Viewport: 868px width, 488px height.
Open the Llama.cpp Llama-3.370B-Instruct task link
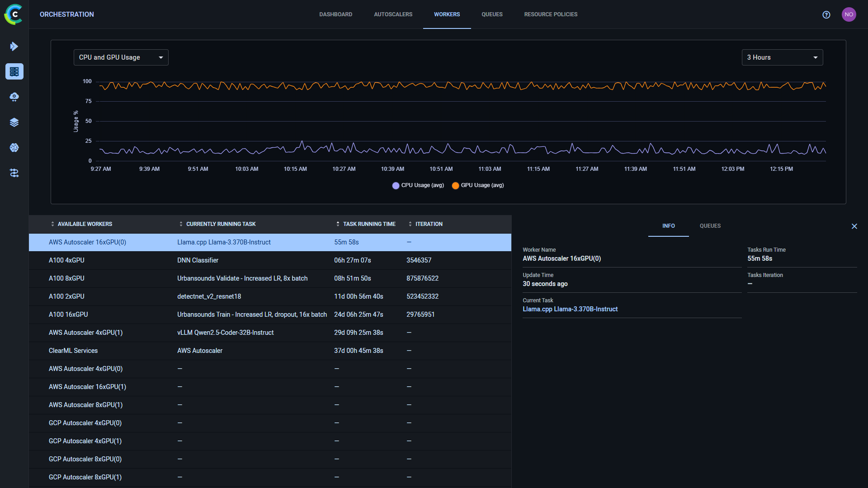(570, 309)
